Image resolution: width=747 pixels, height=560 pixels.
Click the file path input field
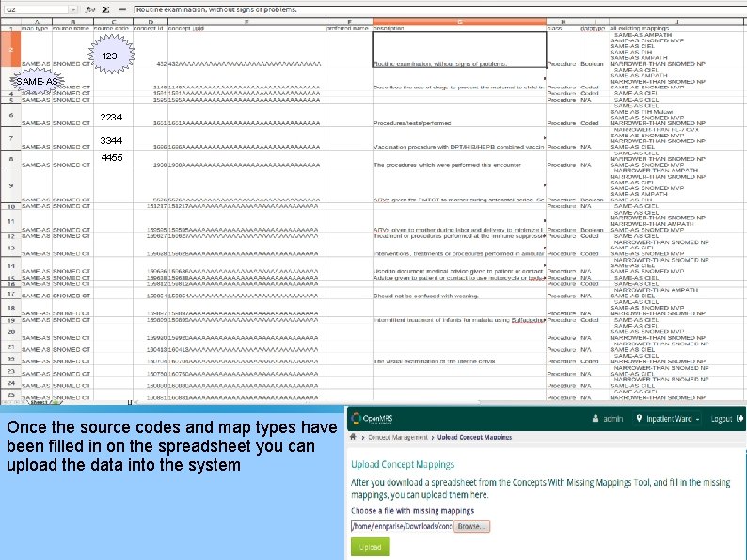(402, 526)
